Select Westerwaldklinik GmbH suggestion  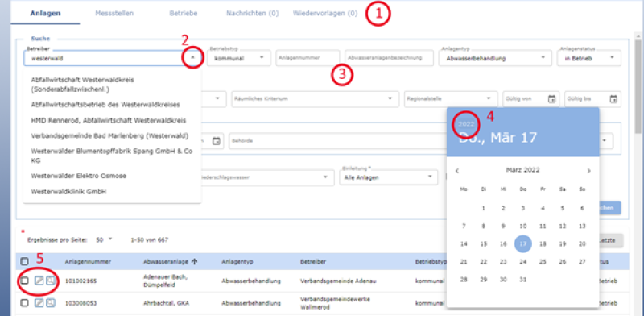(x=112, y=191)
